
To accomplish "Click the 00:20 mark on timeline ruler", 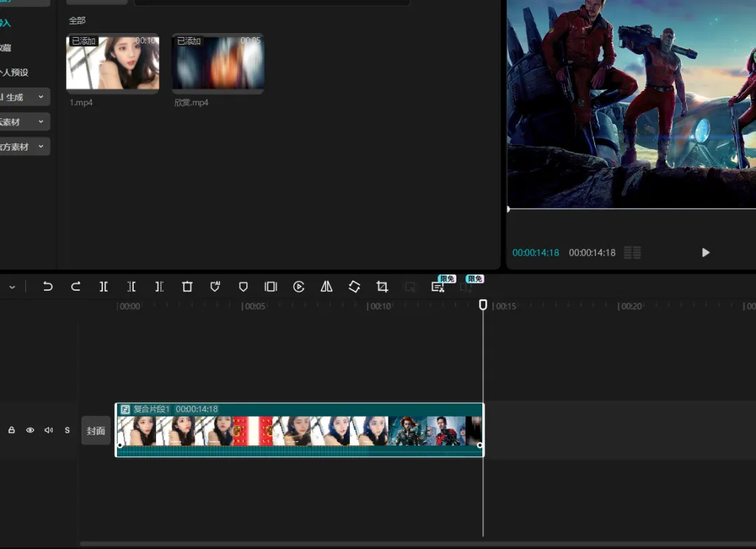I will (x=630, y=306).
